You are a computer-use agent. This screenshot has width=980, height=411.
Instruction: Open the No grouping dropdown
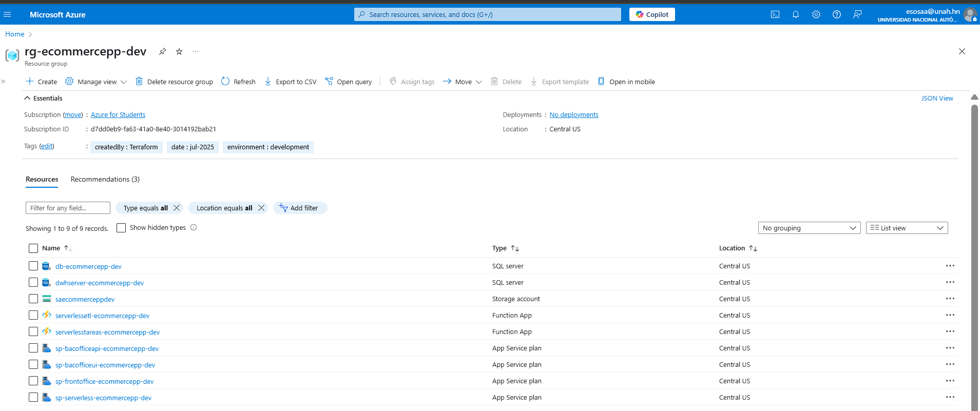click(x=809, y=228)
